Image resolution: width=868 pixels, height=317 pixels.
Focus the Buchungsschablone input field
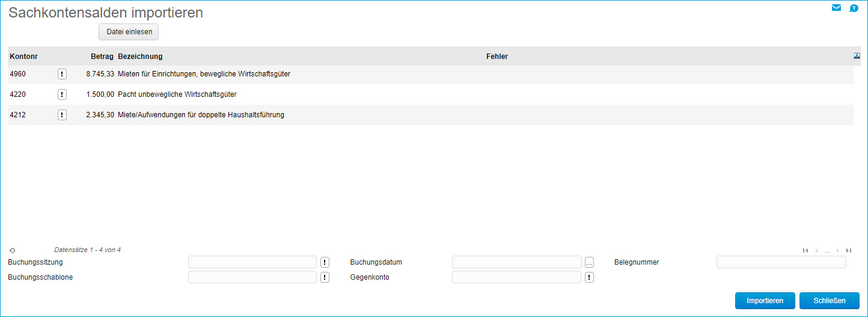click(252, 277)
